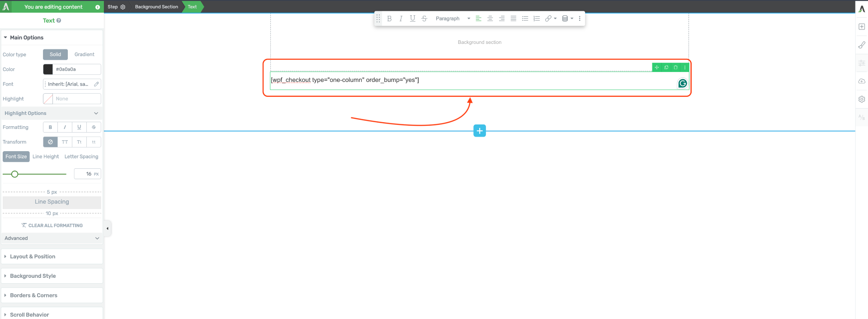
Task: Open the dynamic text dropdown arrow
Action: 572,19
